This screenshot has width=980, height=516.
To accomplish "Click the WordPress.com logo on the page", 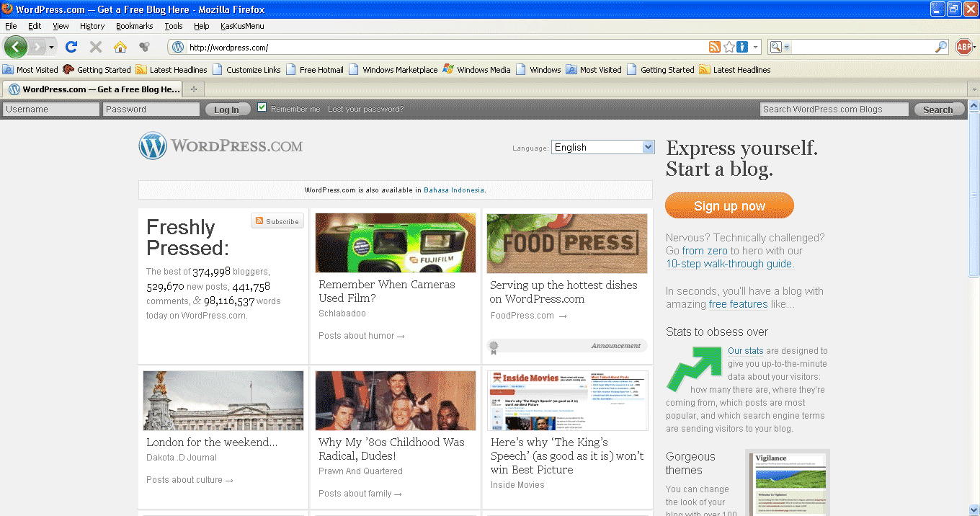I will coord(221,146).
